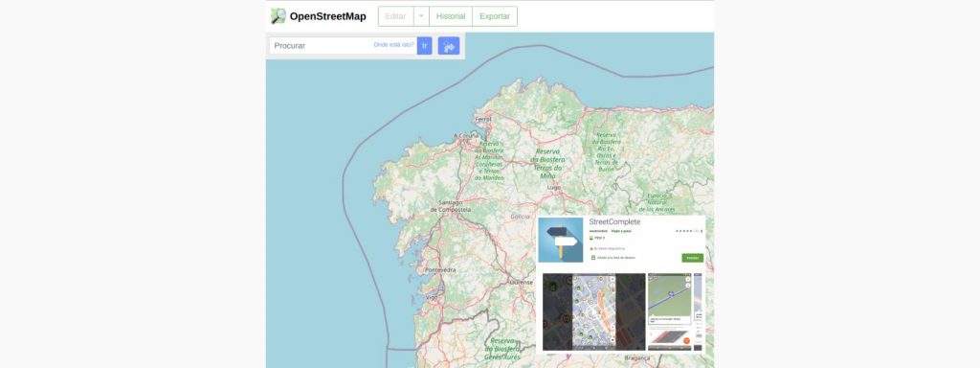Click the Ir search button
This screenshot has width=980, height=368.
click(424, 46)
